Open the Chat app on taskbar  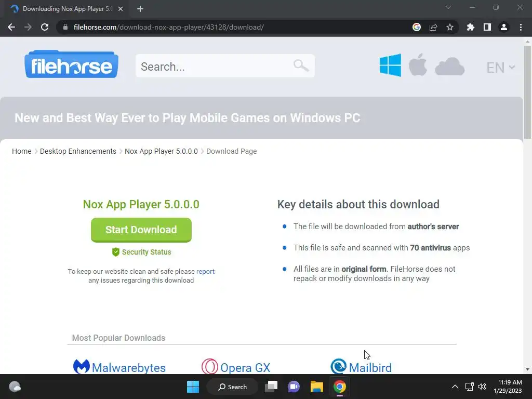294,387
